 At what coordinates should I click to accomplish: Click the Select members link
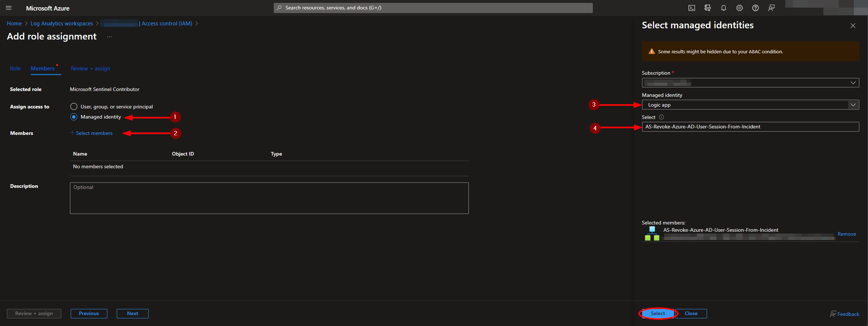tap(94, 133)
